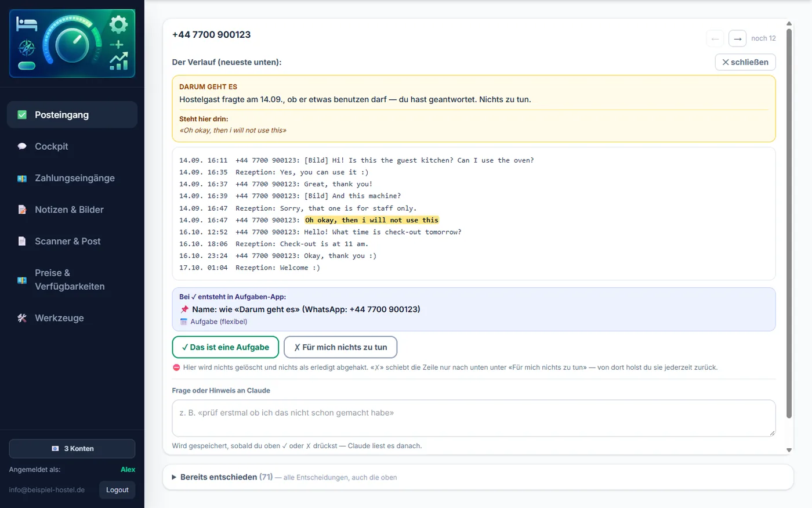The image size is (812, 508).
Task: Mark as task: Das ist eine Aufgabe
Action: coord(226,347)
